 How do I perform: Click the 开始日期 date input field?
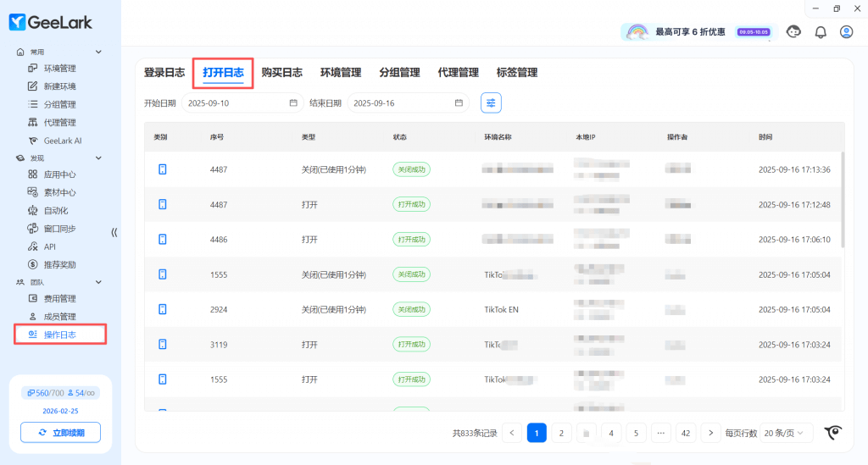click(x=236, y=103)
